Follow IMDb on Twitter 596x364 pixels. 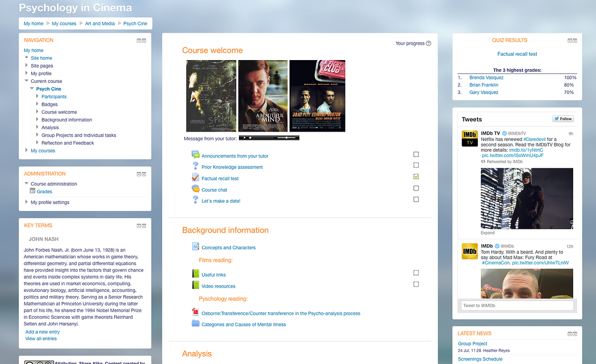[x=563, y=119]
